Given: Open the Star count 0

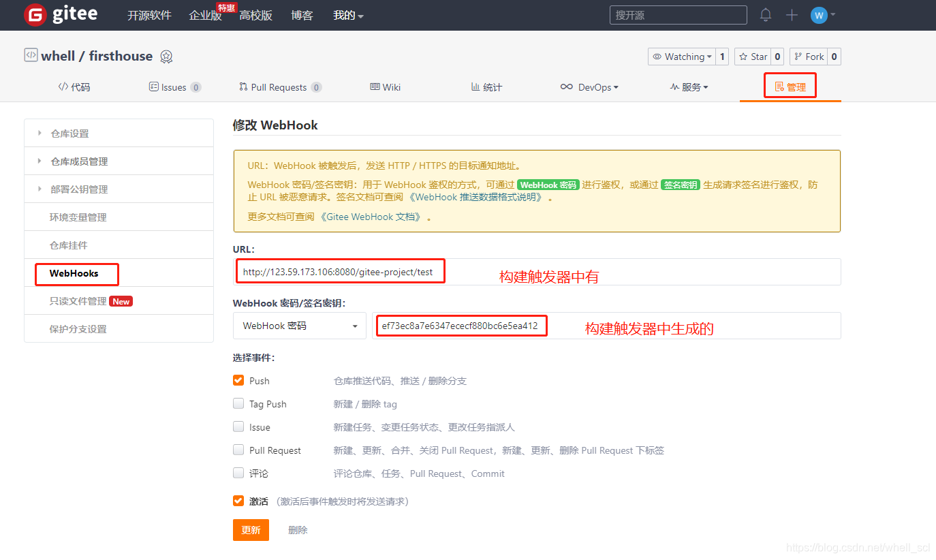Looking at the screenshot, I should (777, 57).
